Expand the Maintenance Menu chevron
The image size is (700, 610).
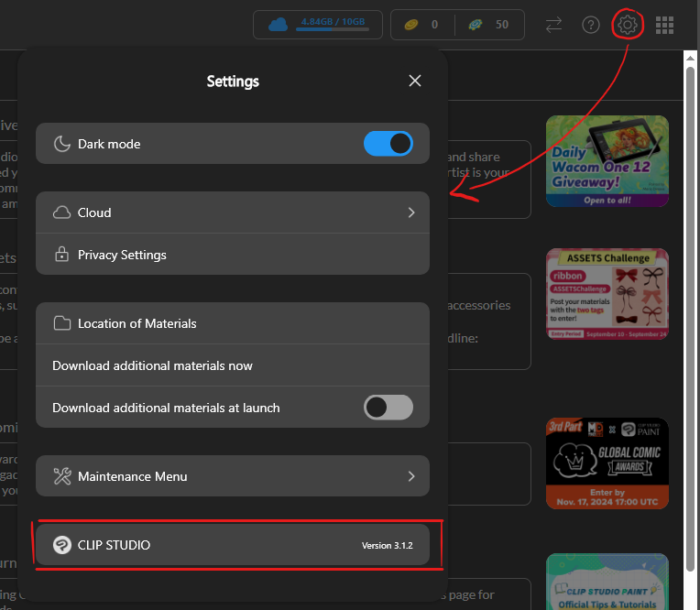click(411, 476)
